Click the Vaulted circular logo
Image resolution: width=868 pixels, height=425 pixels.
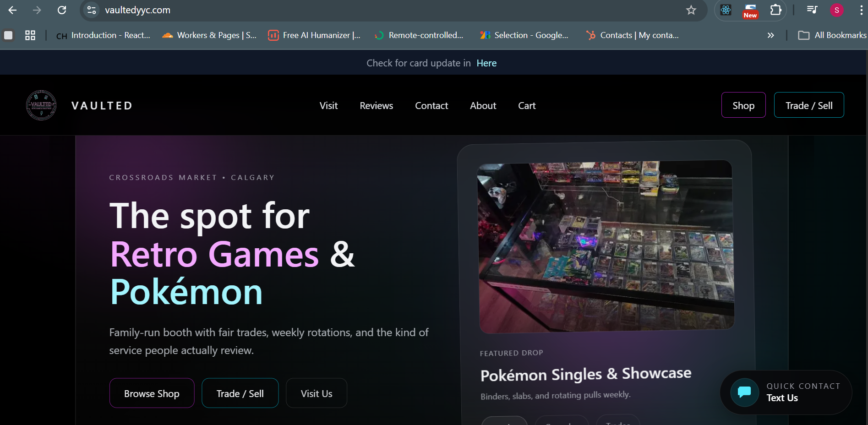click(x=41, y=105)
